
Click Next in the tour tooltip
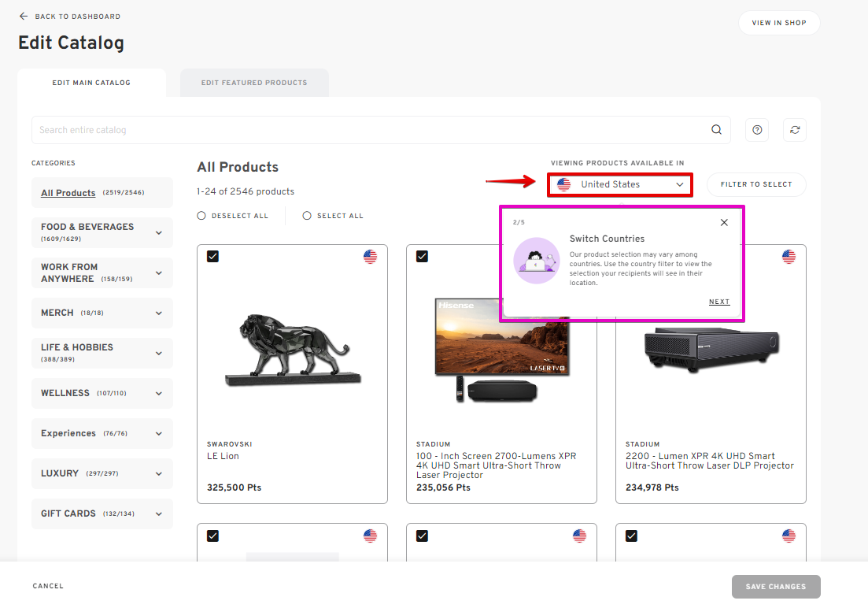(x=718, y=302)
